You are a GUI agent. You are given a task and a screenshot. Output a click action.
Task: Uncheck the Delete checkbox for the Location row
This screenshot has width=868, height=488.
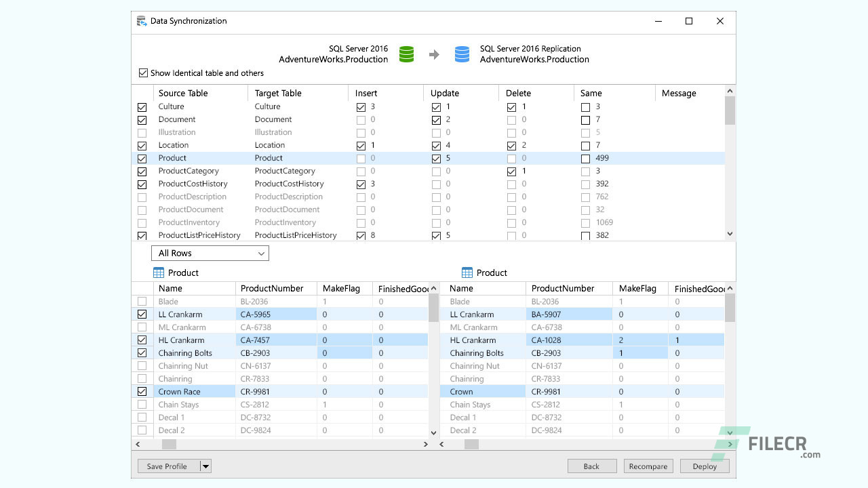click(x=511, y=146)
